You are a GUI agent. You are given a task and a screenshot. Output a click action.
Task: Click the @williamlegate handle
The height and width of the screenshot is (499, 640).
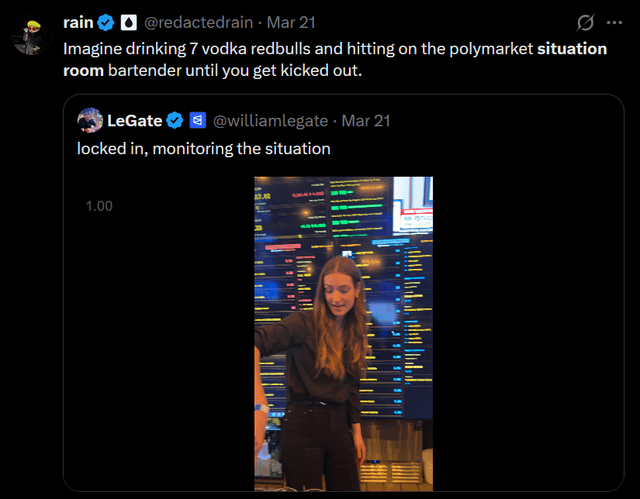tap(270, 120)
